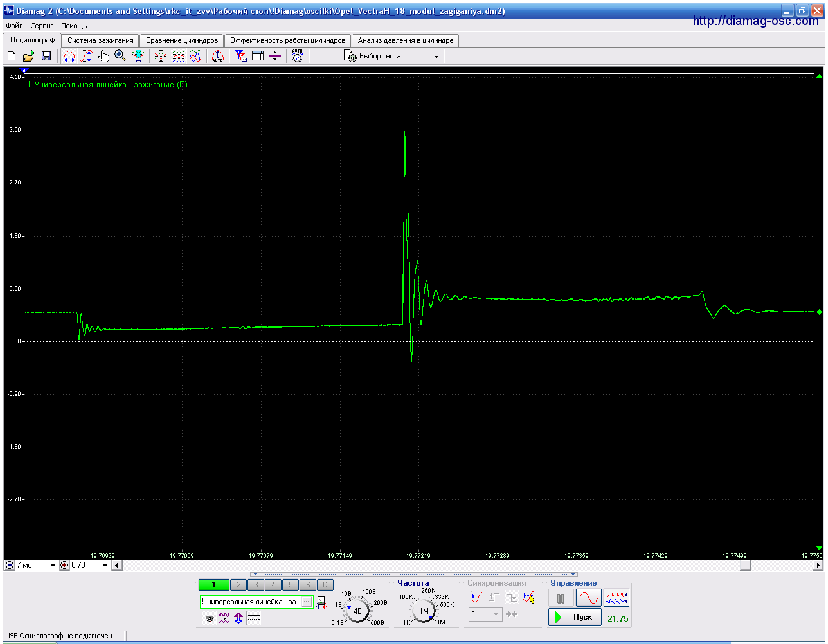Select the Осциллограф tab

[x=33, y=40]
